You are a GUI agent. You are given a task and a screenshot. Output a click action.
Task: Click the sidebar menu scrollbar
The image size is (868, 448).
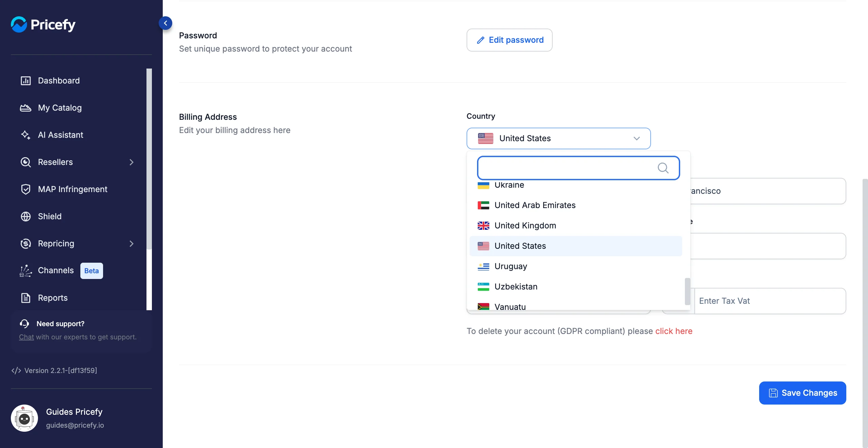coord(149,159)
